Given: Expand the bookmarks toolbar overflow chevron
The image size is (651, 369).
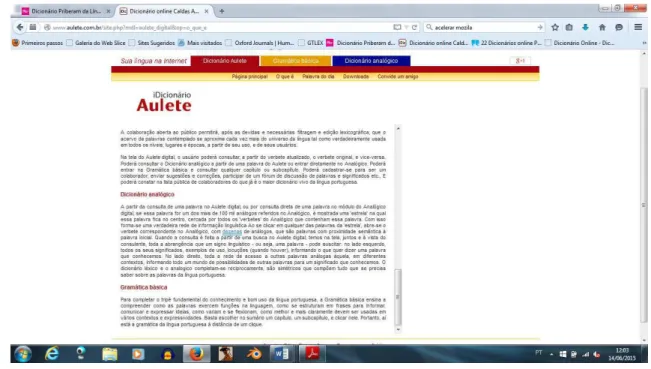Looking at the screenshot, I should click(644, 43).
